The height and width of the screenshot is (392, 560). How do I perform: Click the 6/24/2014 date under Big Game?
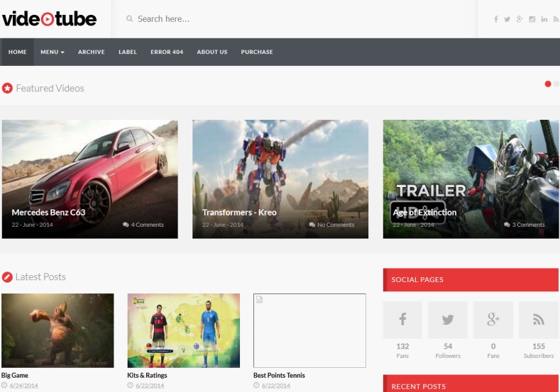(x=23, y=386)
